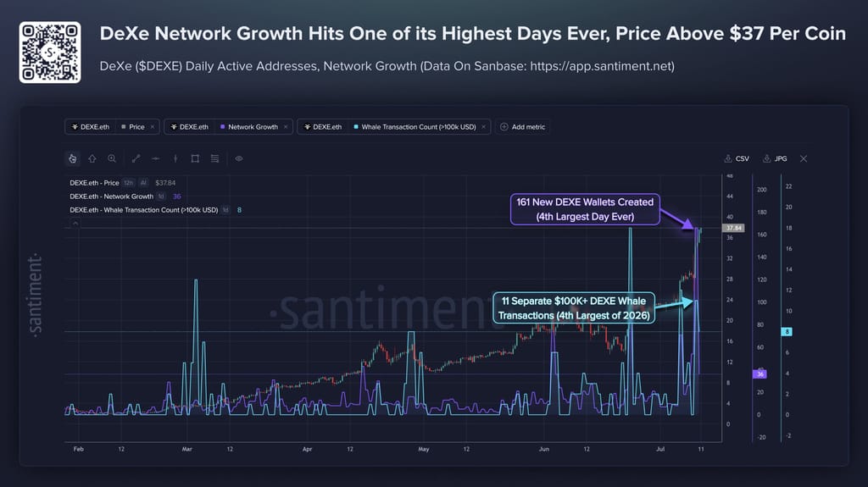Click the up-arrow icon next to the pointer tool
868x487 pixels.
point(92,159)
